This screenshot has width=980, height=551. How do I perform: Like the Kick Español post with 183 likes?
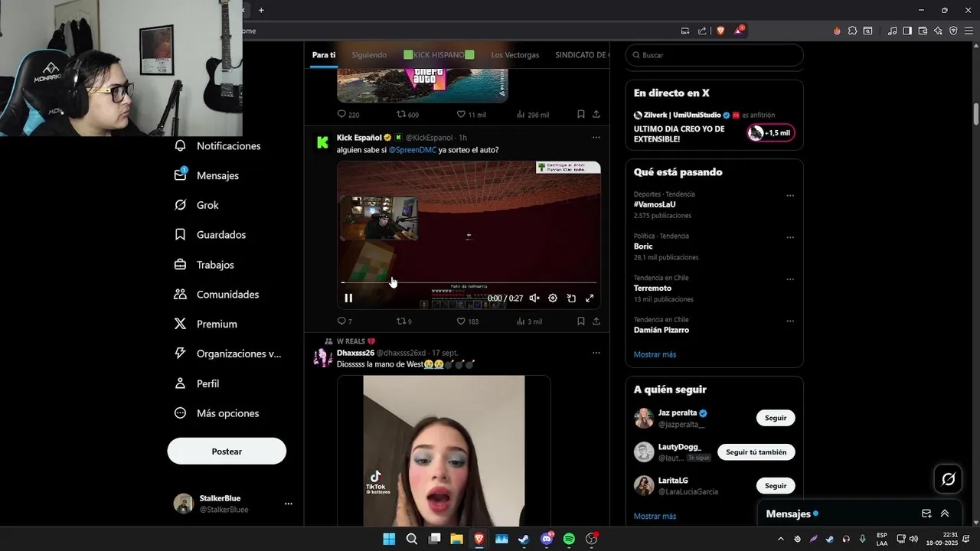click(x=467, y=321)
